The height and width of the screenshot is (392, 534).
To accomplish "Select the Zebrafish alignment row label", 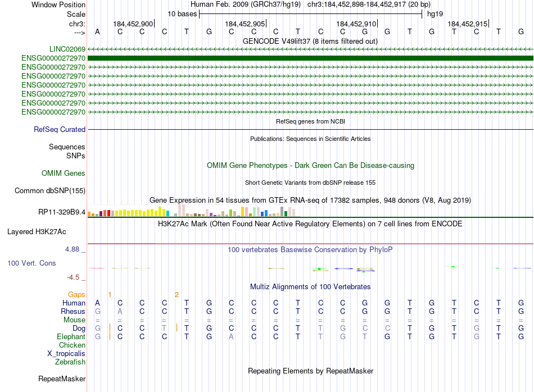I will coord(70,362).
